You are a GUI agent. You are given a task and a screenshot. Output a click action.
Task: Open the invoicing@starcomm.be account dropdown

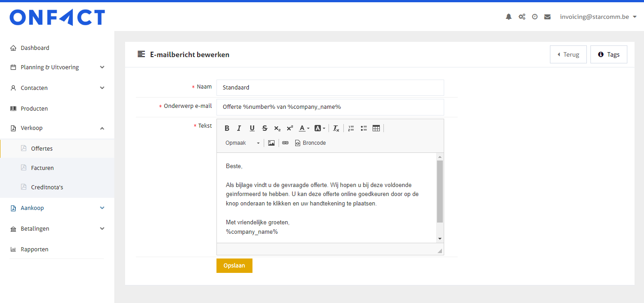(598, 17)
